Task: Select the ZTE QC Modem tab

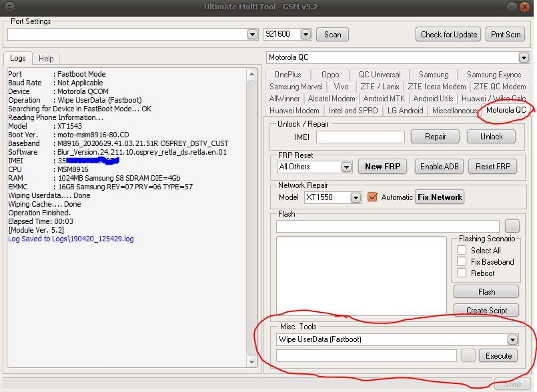Action: [x=500, y=87]
